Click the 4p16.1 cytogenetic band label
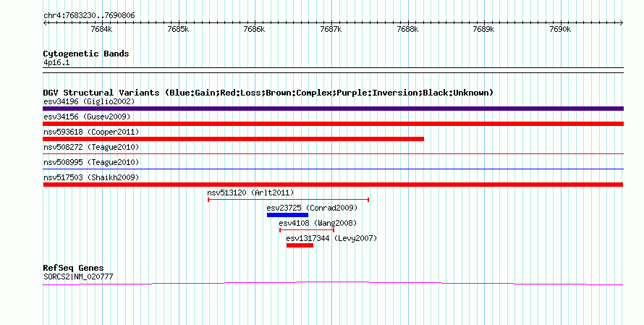This screenshot has width=644, height=325. pyautogui.click(x=56, y=63)
